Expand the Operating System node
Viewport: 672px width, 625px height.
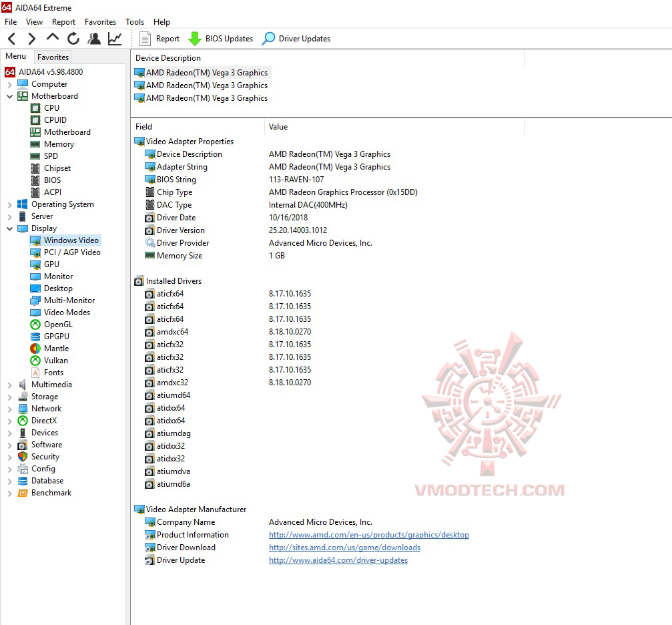pyautogui.click(x=10, y=204)
